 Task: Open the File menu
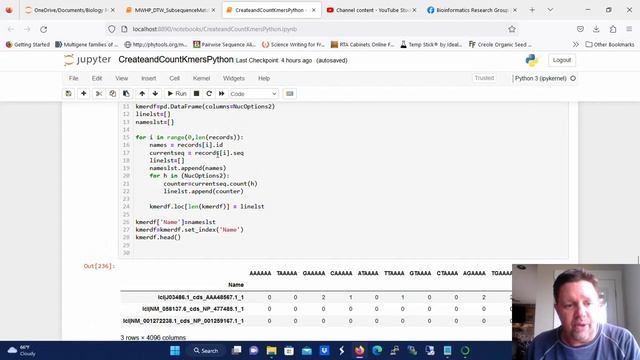(x=73, y=78)
